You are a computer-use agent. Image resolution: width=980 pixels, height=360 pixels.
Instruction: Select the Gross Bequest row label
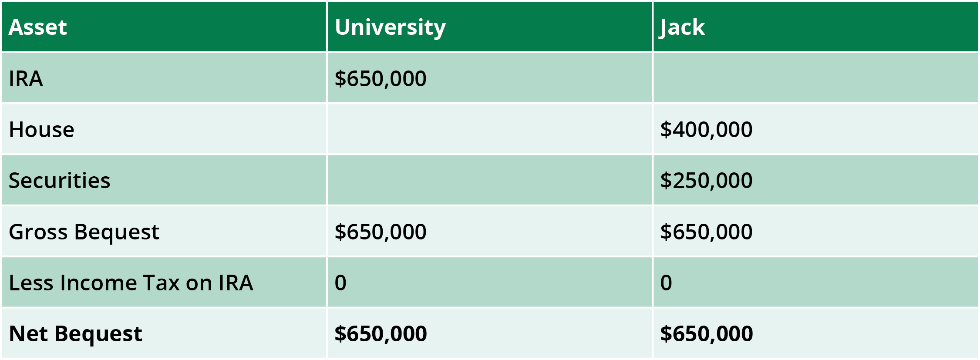point(84,232)
